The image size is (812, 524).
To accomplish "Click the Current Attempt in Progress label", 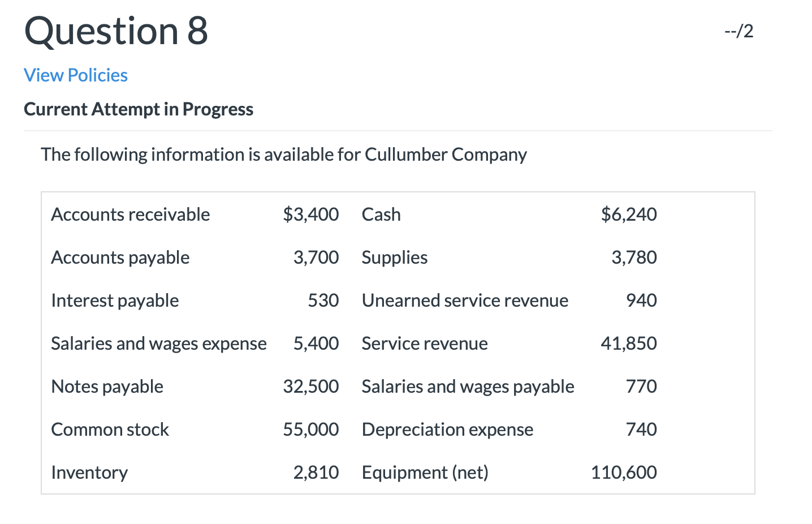I will 139,109.
